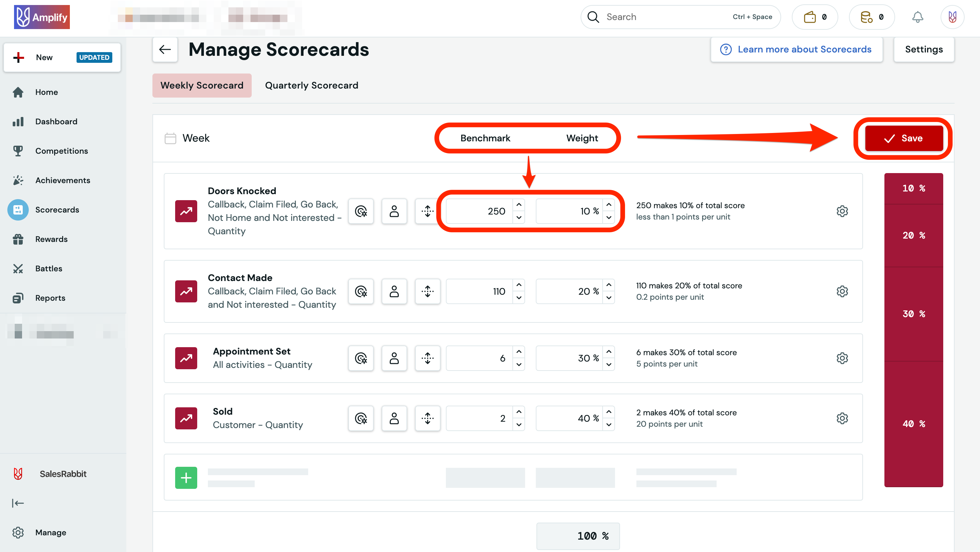Image resolution: width=980 pixels, height=552 pixels.
Task: Open the gear settings for the Sold metric
Action: (x=842, y=418)
